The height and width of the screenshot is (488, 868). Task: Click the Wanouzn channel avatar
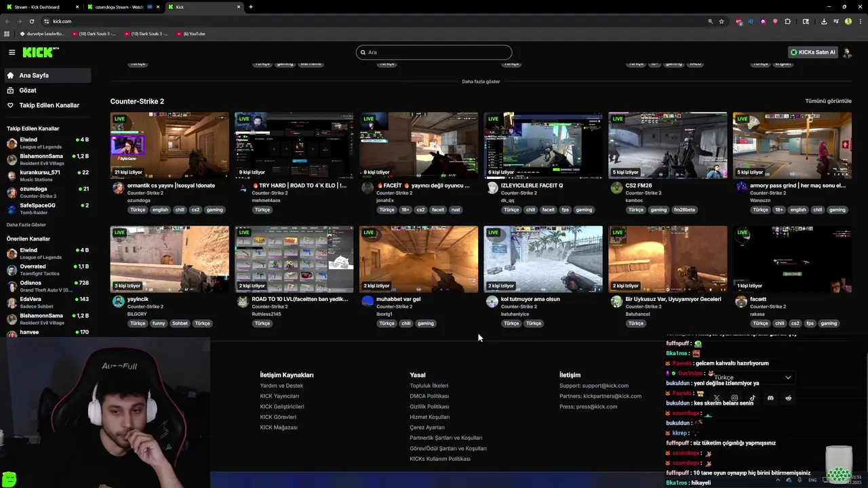(x=741, y=188)
